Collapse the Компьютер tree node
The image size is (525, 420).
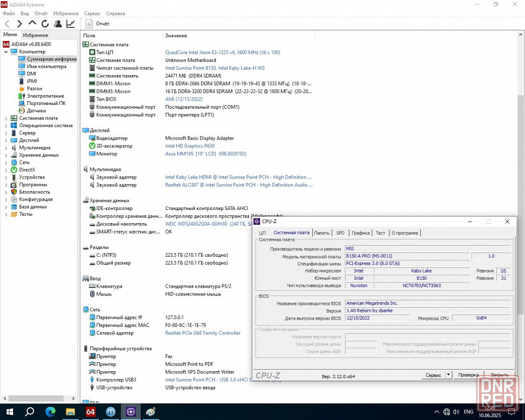click(x=6, y=51)
